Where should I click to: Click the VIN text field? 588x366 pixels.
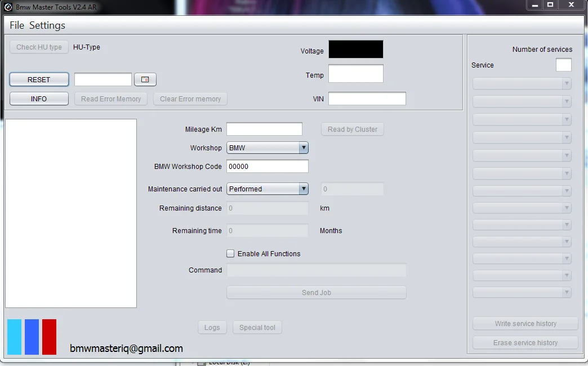(367, 99)
